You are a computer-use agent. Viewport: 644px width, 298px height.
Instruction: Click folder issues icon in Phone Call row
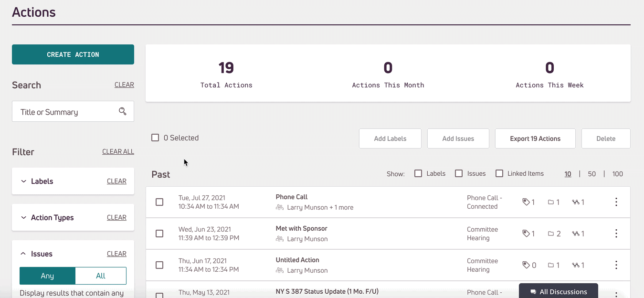point(551,202)
